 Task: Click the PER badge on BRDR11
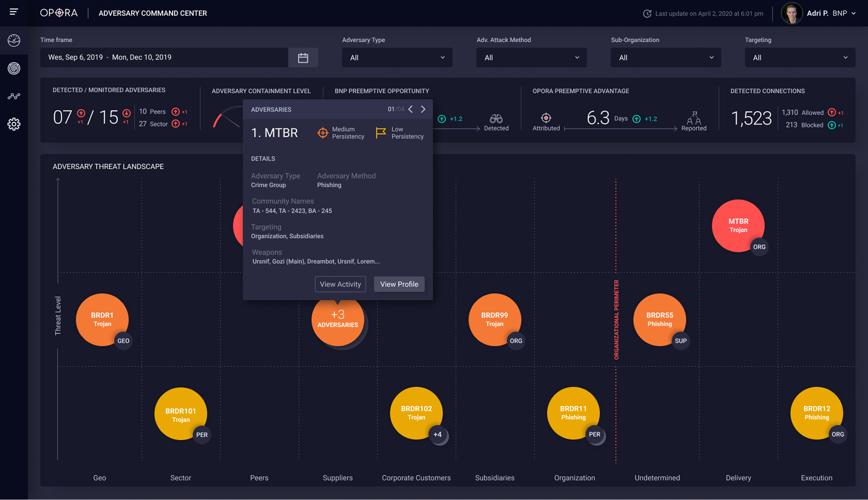pyautogui.click(x=594, y=434)
